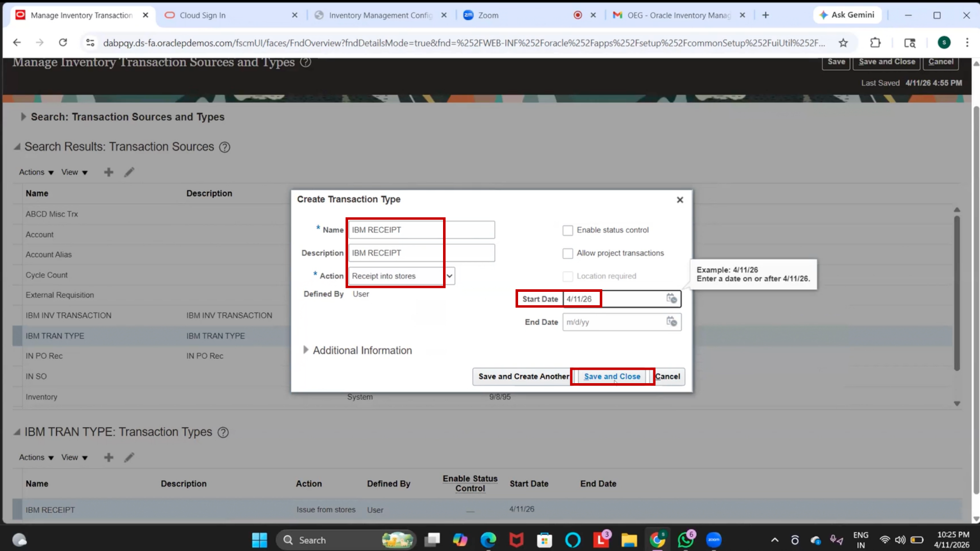
Task: Open the green S profile avatar
Action: coord(944,43)
